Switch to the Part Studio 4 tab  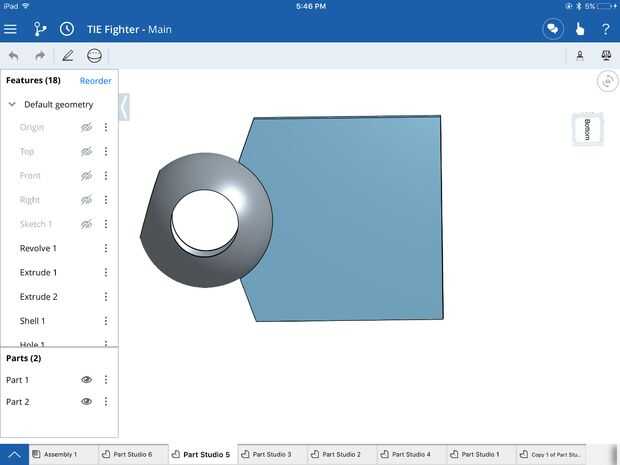411,454
